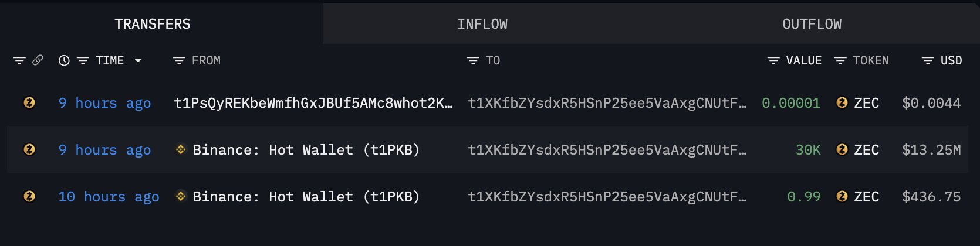This screenshot has width=980, height=246.
Task: Click the clock icon beside TIME
Action: pyautogui.click(x=64, y=60)
